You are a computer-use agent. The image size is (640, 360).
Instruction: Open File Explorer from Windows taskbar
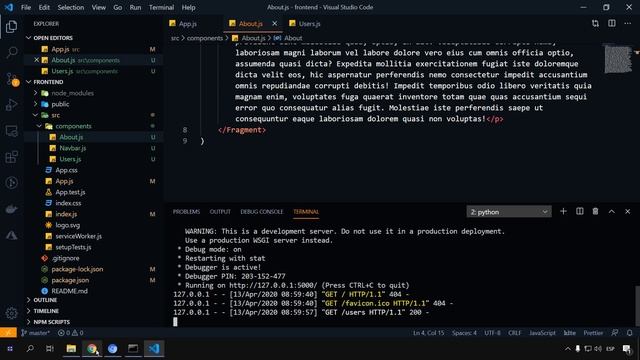71,349
